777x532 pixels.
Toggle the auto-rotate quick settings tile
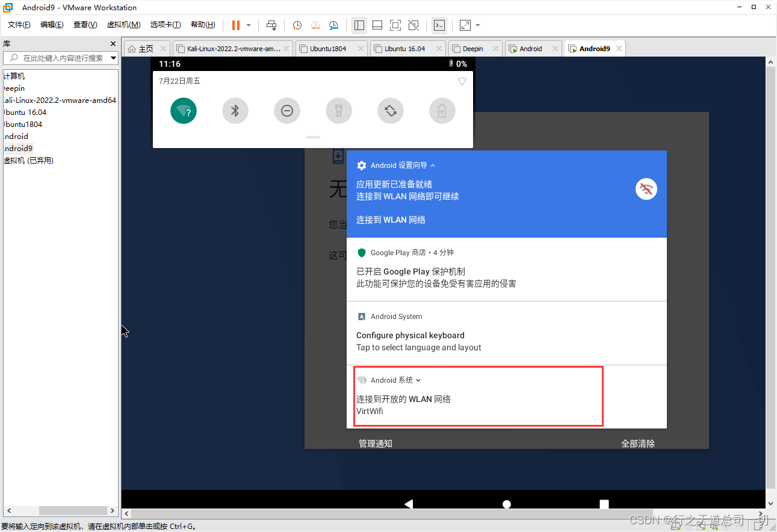coord(391,111)
